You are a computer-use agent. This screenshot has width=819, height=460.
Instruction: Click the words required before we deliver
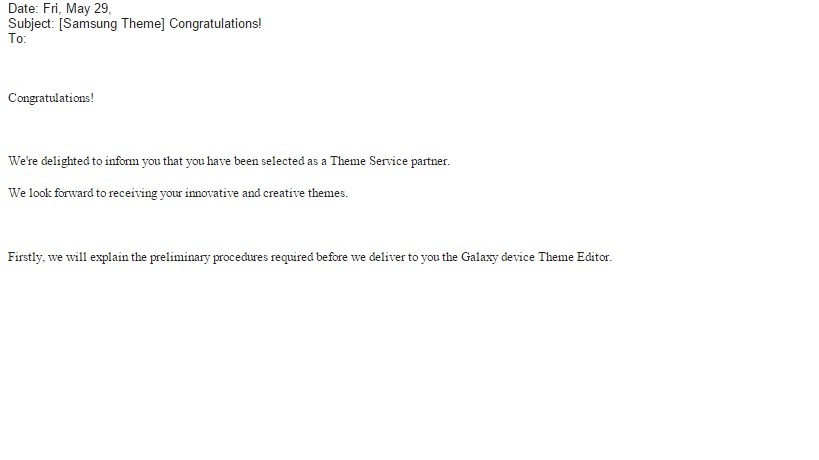338,257
